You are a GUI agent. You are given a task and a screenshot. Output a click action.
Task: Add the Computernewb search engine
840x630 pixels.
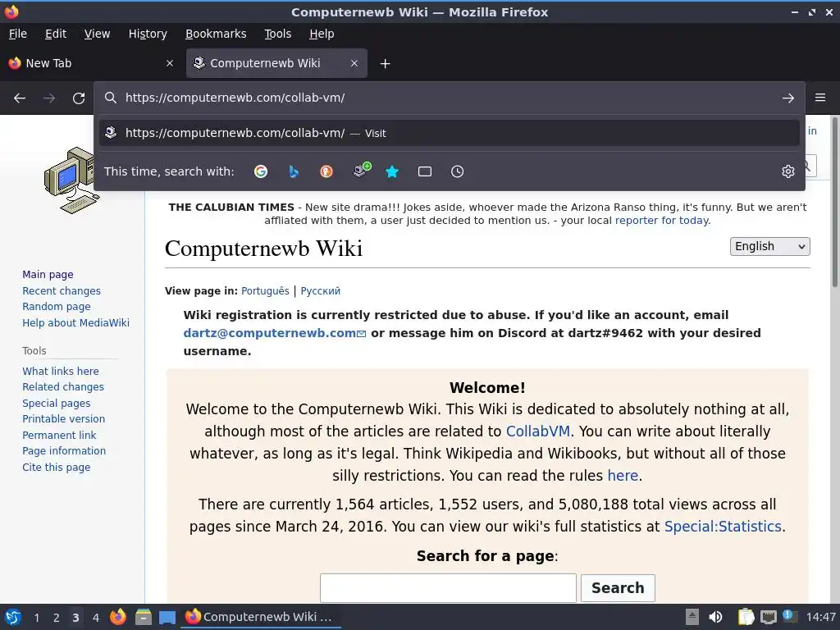coord(362,170)
